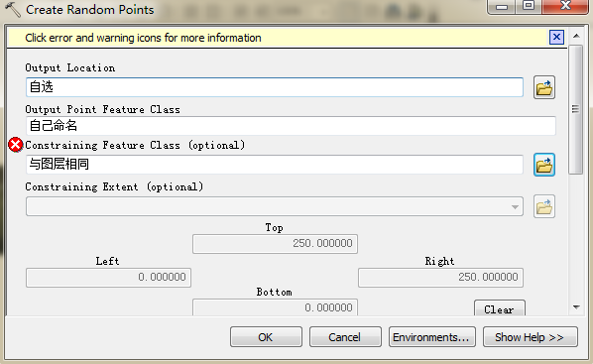The image size is (593, 364).
Task: Click Show Help to expand help
Action: click(530, 337)
